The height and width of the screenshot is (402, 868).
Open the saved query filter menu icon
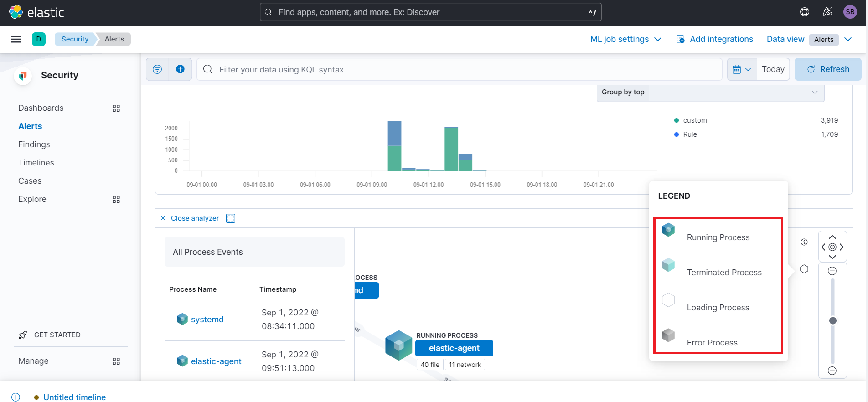(x=157, y=69)
